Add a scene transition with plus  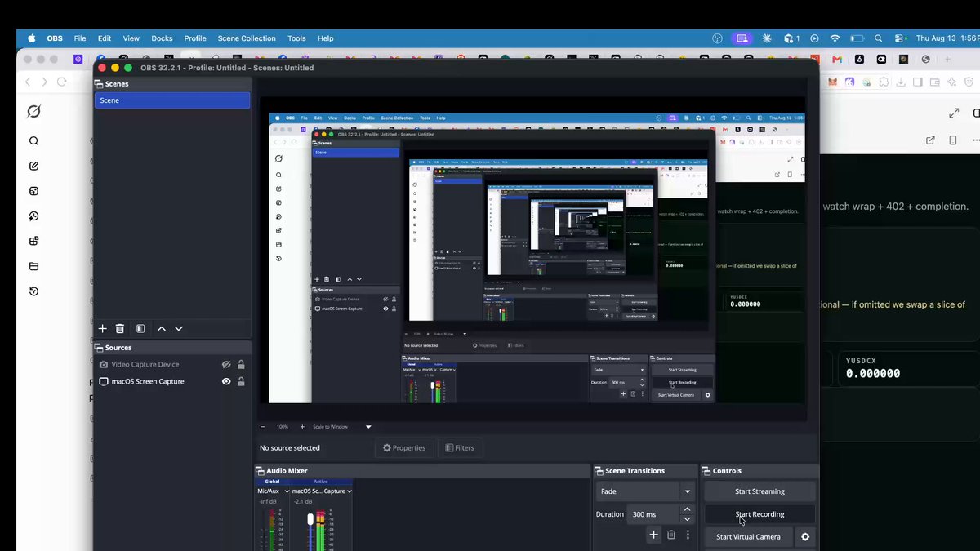point(653,535)
